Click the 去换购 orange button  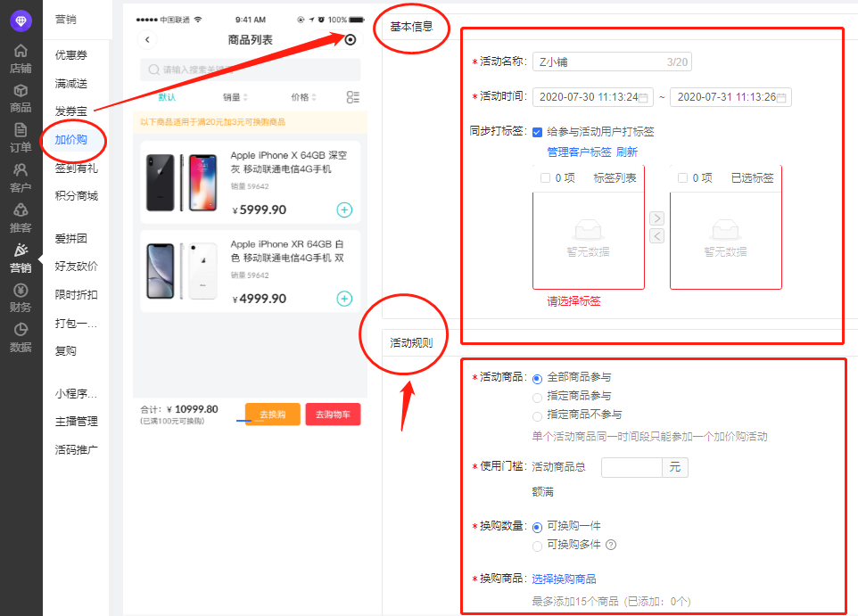click(x=273, y=415)
